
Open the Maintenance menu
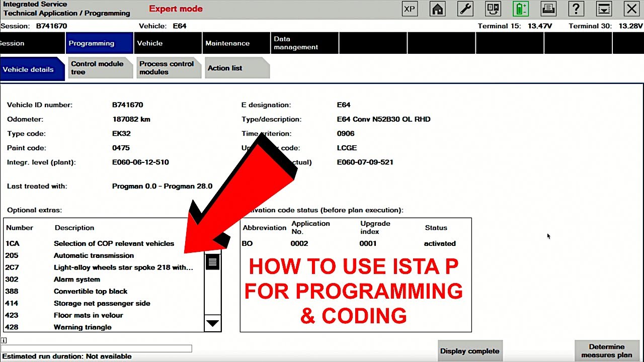[x=236, y=43]
